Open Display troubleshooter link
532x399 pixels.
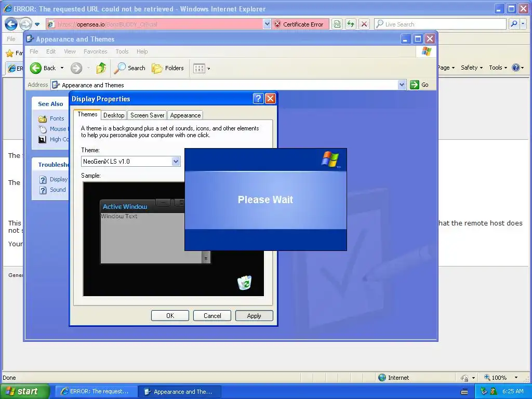point(58,179)
